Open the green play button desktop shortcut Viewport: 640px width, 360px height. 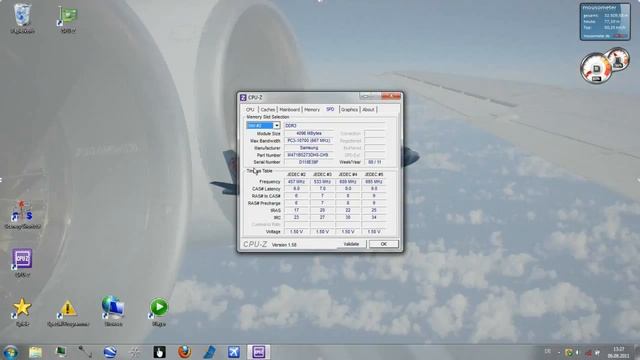click(159, 312)
